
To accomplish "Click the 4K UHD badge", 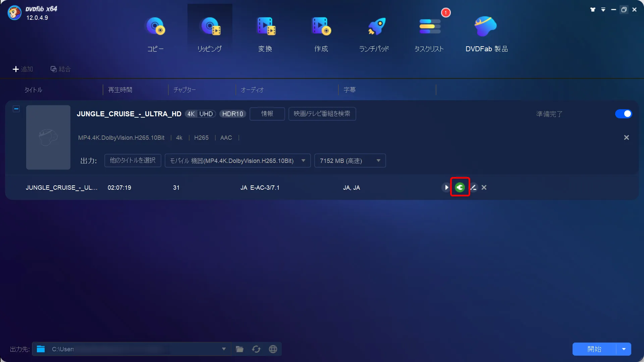I will point(200,114).
